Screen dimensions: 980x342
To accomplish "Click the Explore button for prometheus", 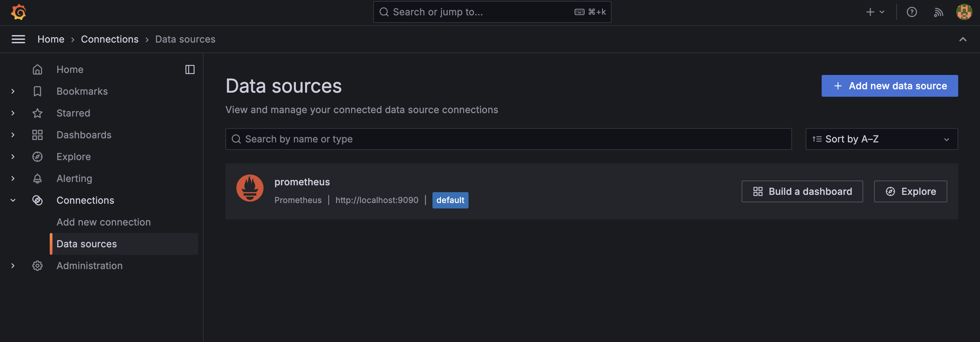I will click(911, 191).
